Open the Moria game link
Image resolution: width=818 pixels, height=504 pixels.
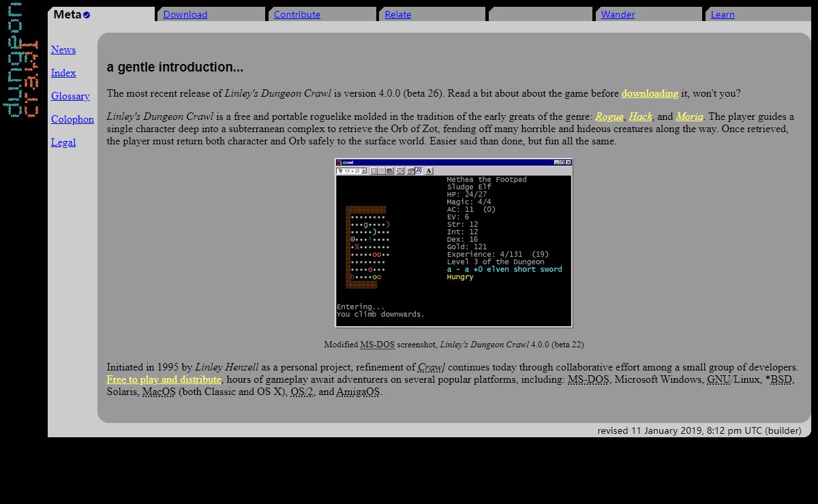coord(689,116)
